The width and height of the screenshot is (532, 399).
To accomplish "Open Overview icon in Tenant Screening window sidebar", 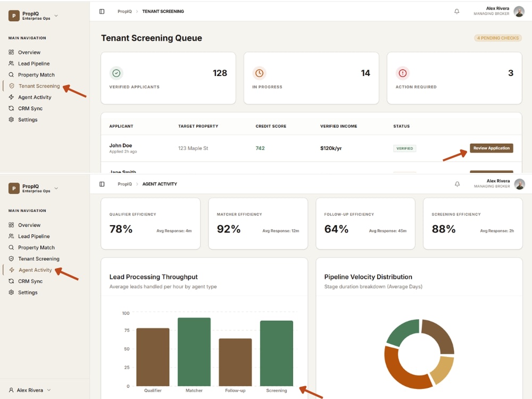I will pos(11,52).
